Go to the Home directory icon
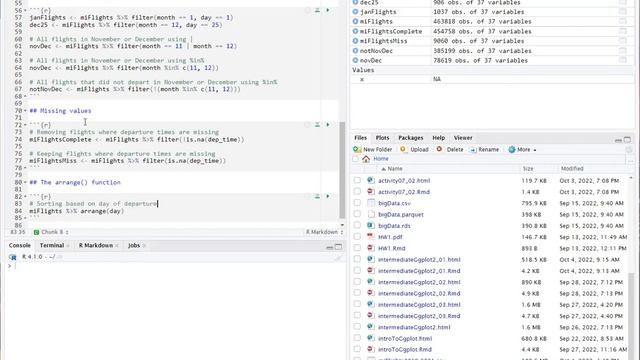Screen dimensions: 640x360 (366, 159)
